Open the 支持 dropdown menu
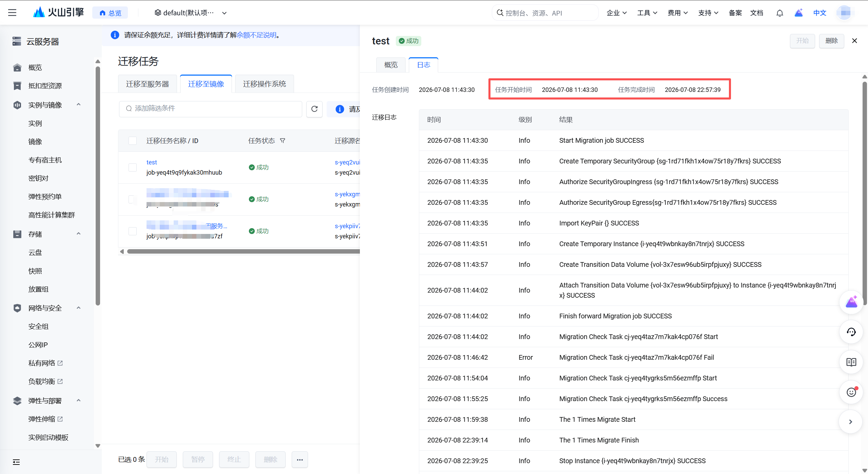This screenshot has height=474, width=868. click(x=708, y=13)
